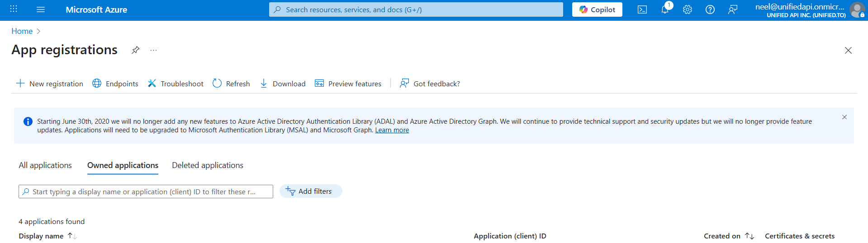868x243 pixels.
Task: Open the apps grid launcher icon
Action: pos(14,9)
